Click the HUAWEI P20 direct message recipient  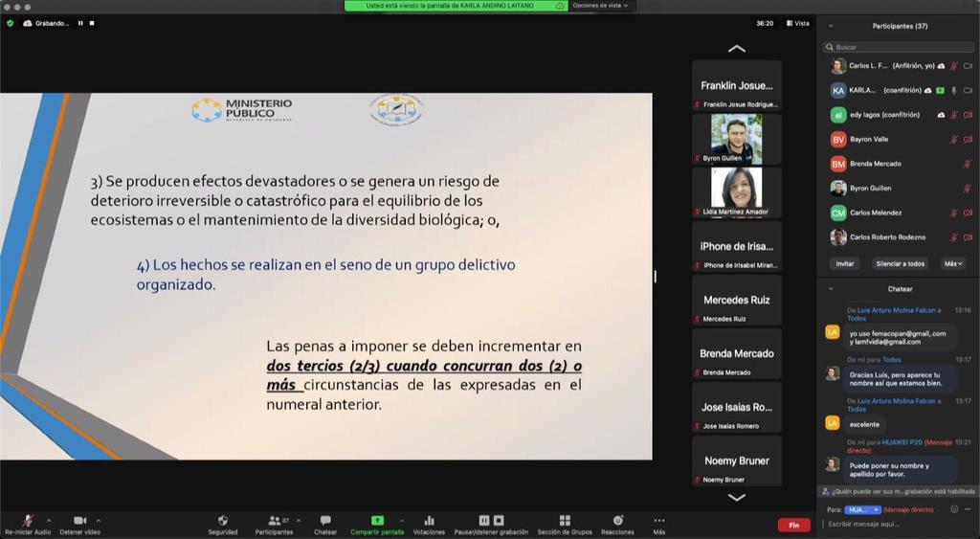coord(902,442)
